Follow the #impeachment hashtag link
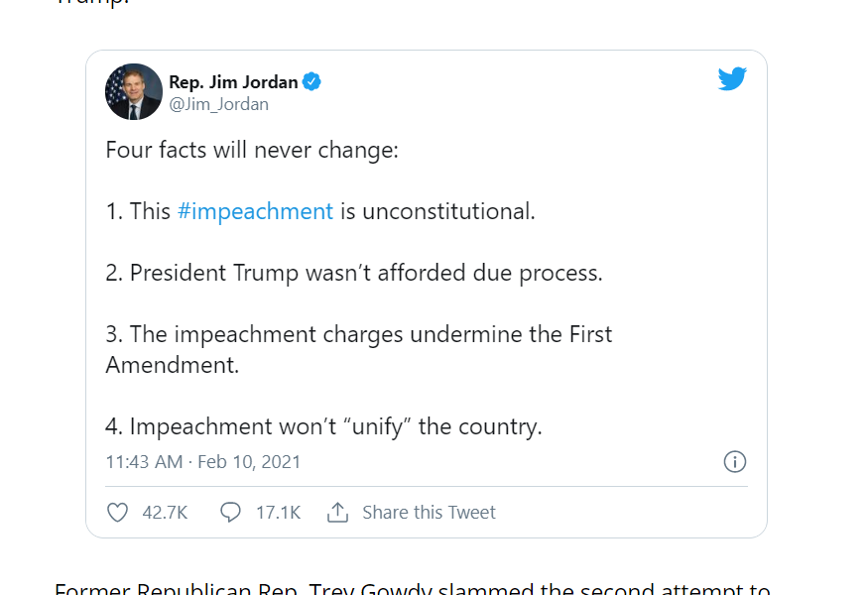The height and width of the screenshot is (595, 868). click(255, 211)
